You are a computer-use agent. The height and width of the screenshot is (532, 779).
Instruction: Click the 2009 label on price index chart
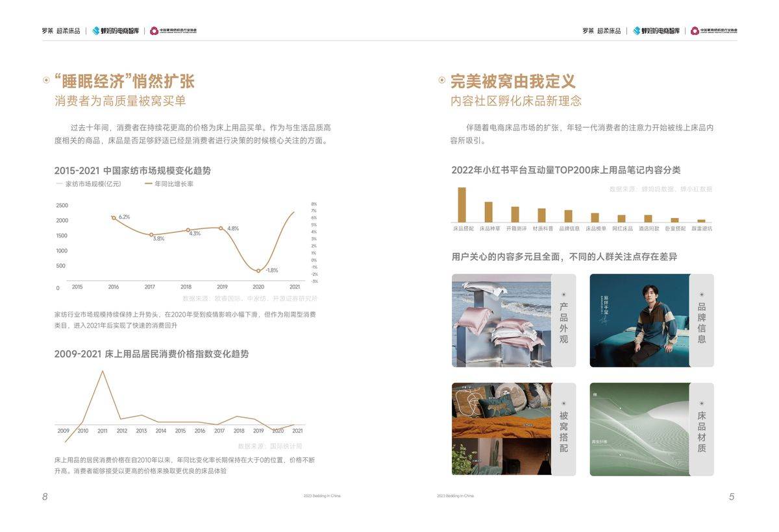coord(63,431)
